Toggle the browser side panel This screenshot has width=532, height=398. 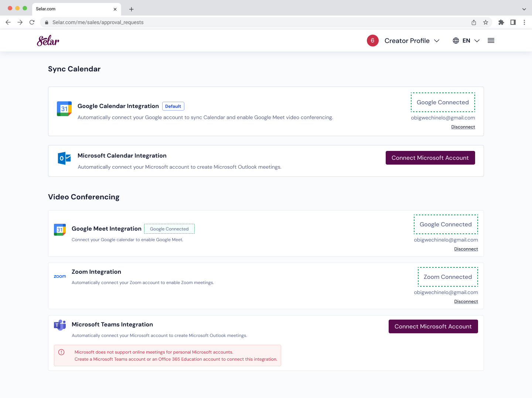pos(513,22)
